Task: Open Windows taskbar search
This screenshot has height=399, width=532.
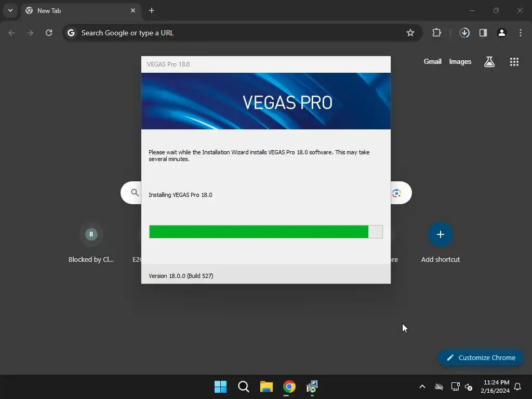Action: click(x=244, y=387)
